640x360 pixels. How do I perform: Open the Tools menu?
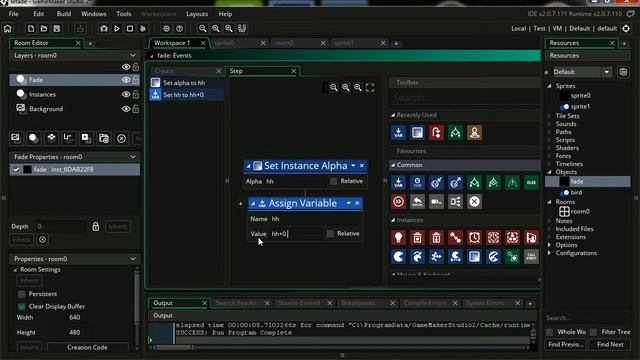coord(124,14)
